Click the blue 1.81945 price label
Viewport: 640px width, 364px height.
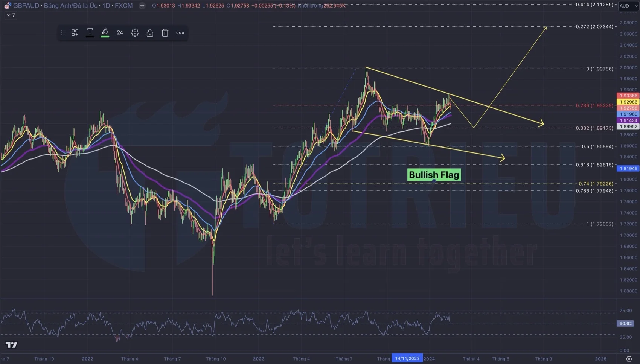(628, 168)
